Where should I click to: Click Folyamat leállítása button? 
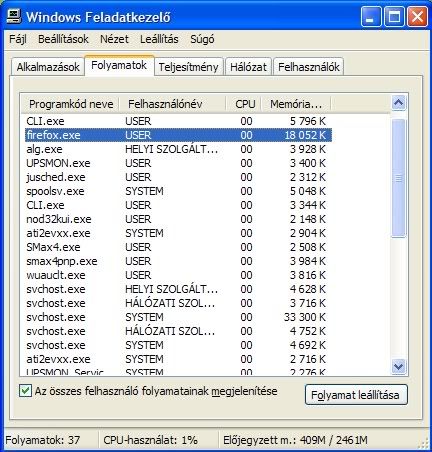point(356,395)
